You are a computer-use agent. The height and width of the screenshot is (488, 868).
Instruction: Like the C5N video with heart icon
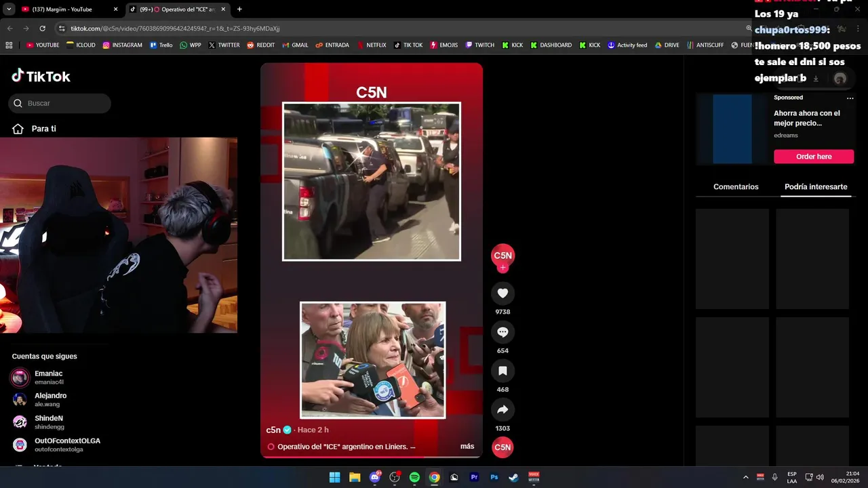click(502, 293)
